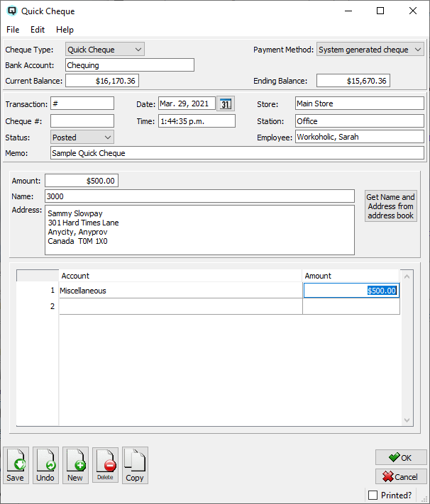Click the Transaction number field
Screen dimensions: 430x504
(82, 103)
